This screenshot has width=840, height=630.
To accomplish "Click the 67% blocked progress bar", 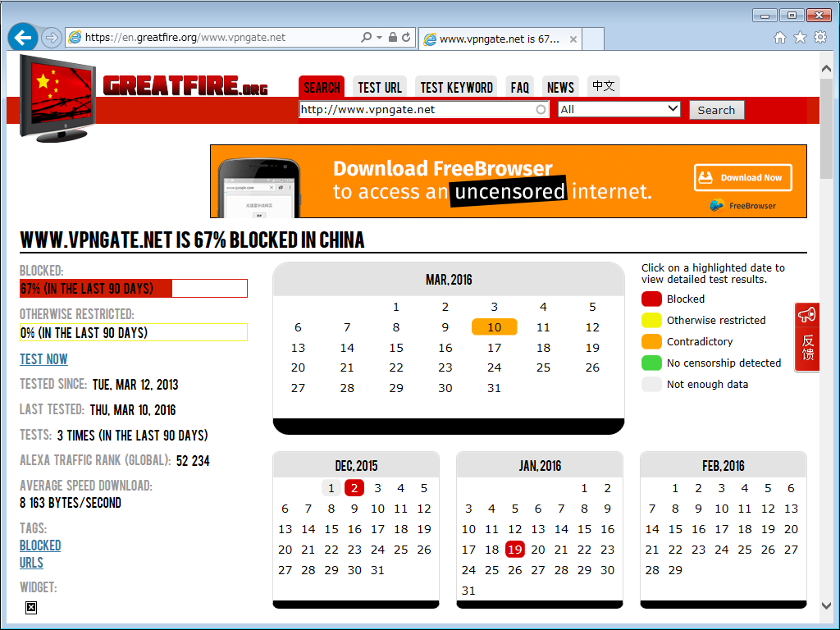I will (x=134, y=288).
